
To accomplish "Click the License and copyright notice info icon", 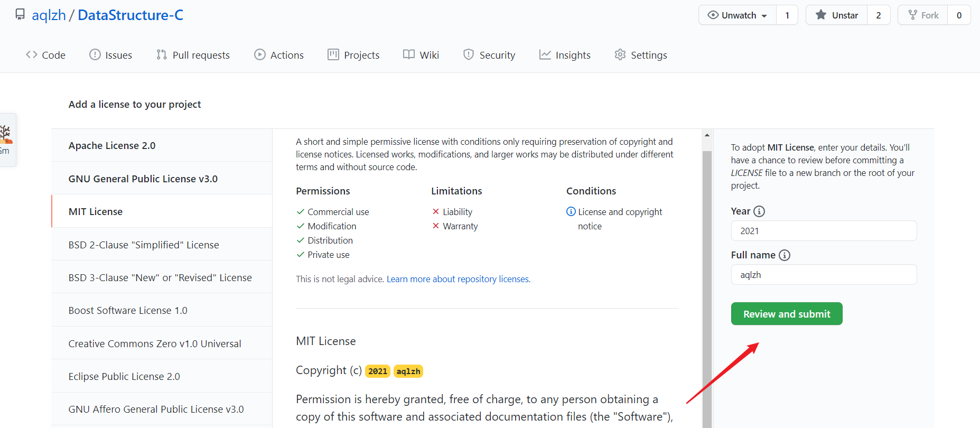I will 571,211.
